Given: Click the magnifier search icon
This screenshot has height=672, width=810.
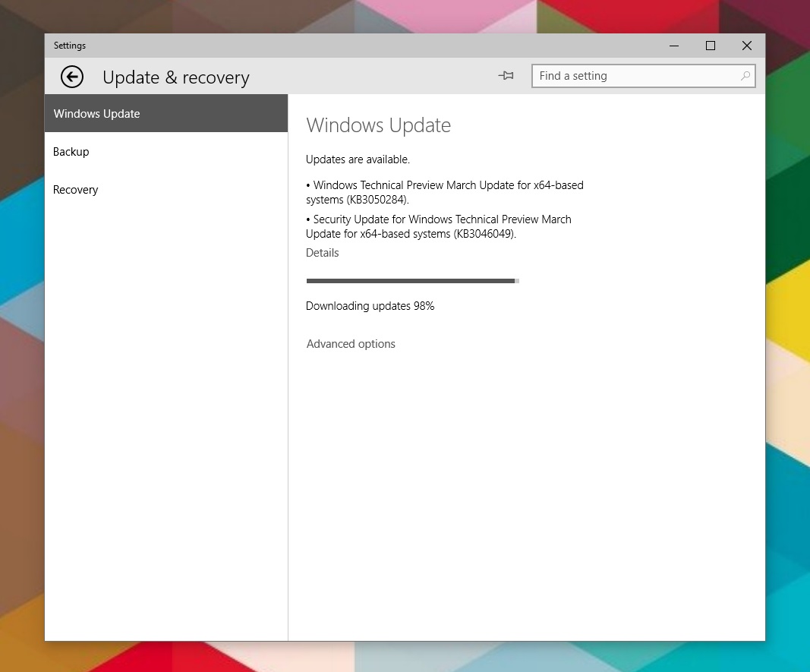Looking at the screenshot, I should pyautogui.click(x=745, y=76).
